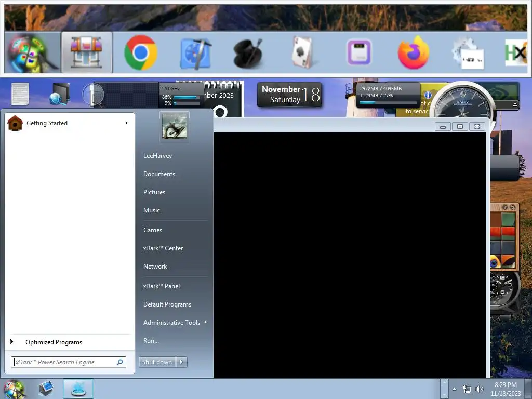
Task: Open the Solitaire playing cards dock icon
Action: (x=303, y=52)
